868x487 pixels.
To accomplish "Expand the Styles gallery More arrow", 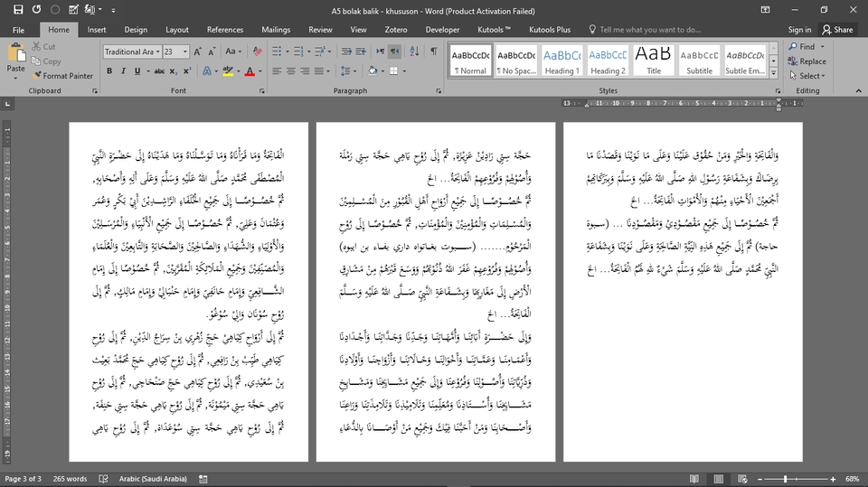I will (x=773, y=73).
